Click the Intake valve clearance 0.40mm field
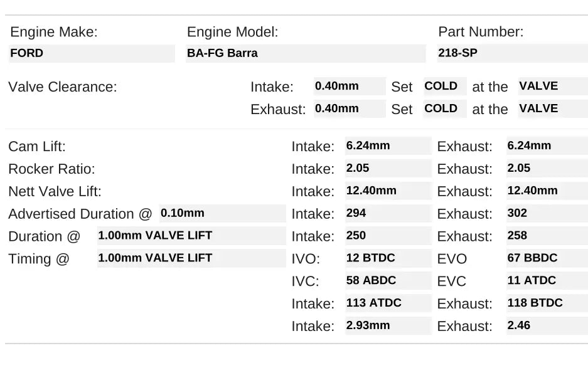Screen dimensions: 588x368 tap(350, 87)
